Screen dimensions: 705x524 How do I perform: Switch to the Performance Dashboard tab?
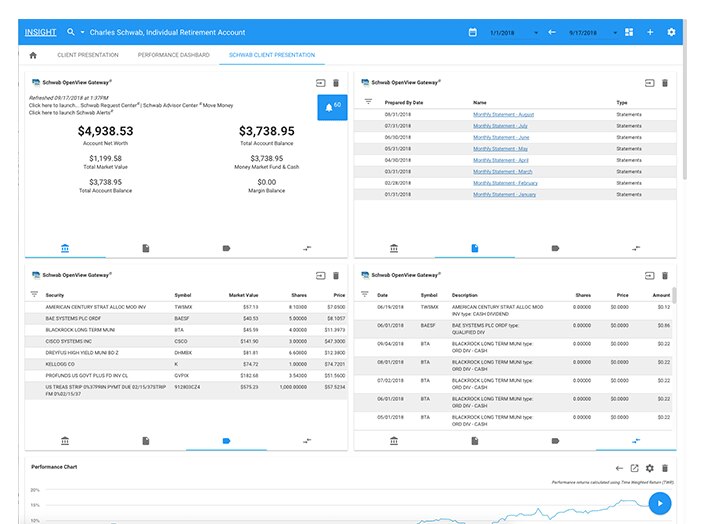point(173,55)
